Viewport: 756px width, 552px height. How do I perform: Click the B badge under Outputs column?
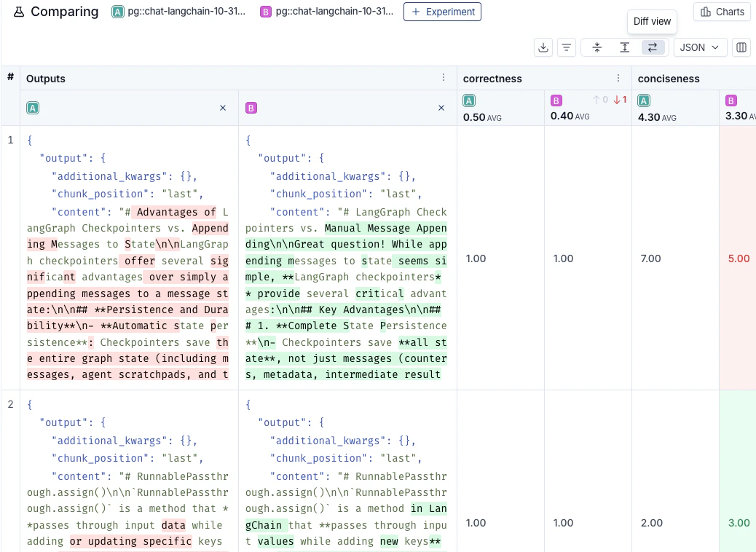pos(251,108)
